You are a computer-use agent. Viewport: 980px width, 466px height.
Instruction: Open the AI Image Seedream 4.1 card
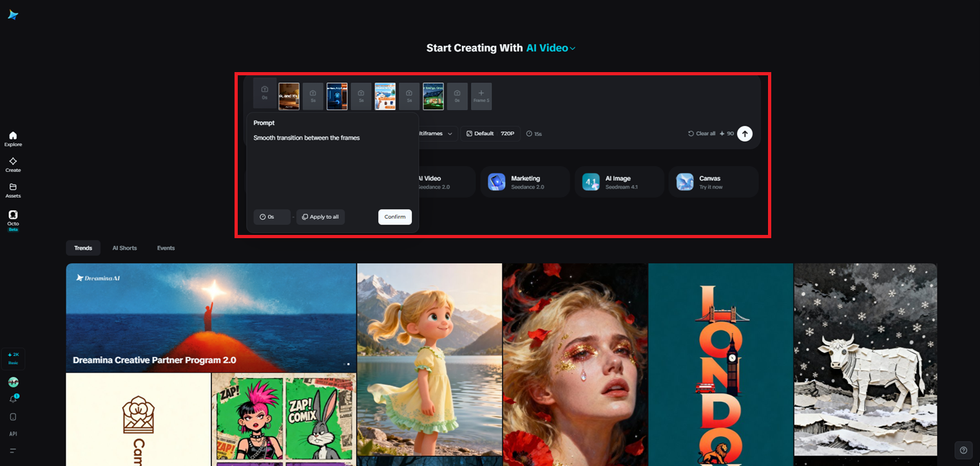(x=619, y=182)
